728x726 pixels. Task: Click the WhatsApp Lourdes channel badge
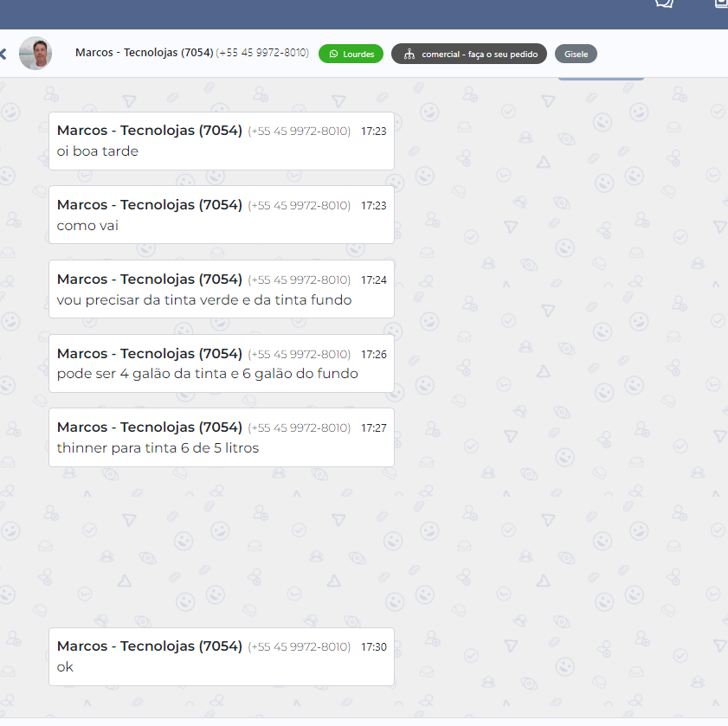coord(351,54)
